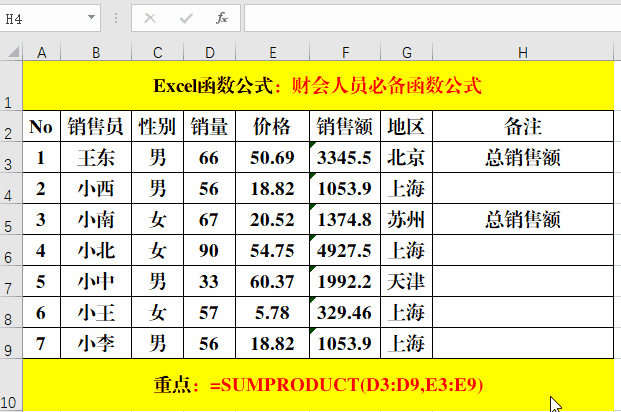The image size is (621, 412).
Task: Select cell with name '小北'
Action: (x=96, y=250)
